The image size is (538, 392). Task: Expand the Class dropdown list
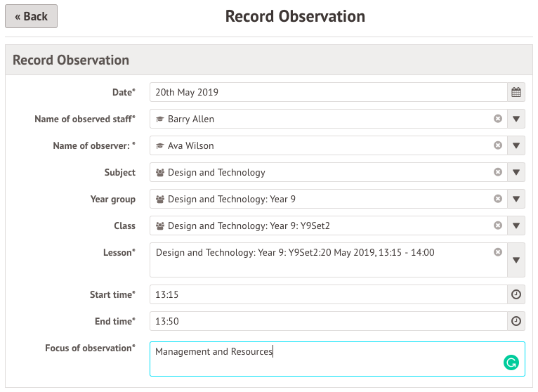[x=516, y=226]
